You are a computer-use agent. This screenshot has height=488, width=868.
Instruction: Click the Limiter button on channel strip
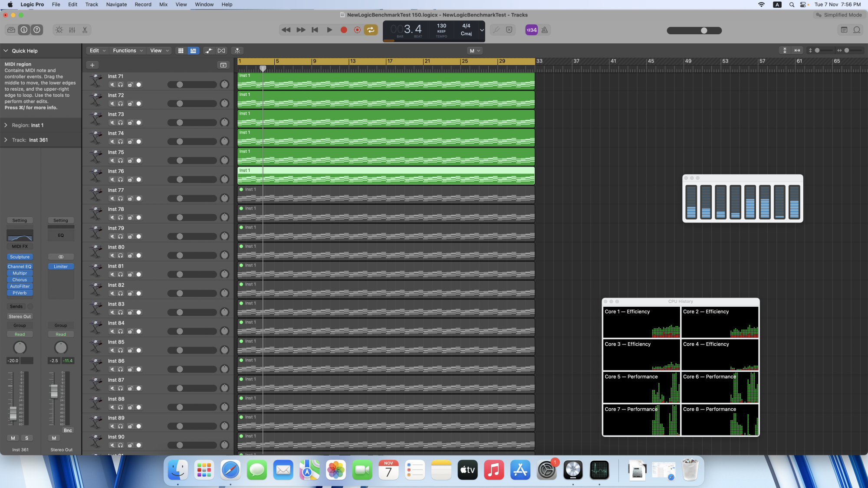pyautogui.click(x=60, y=266)
